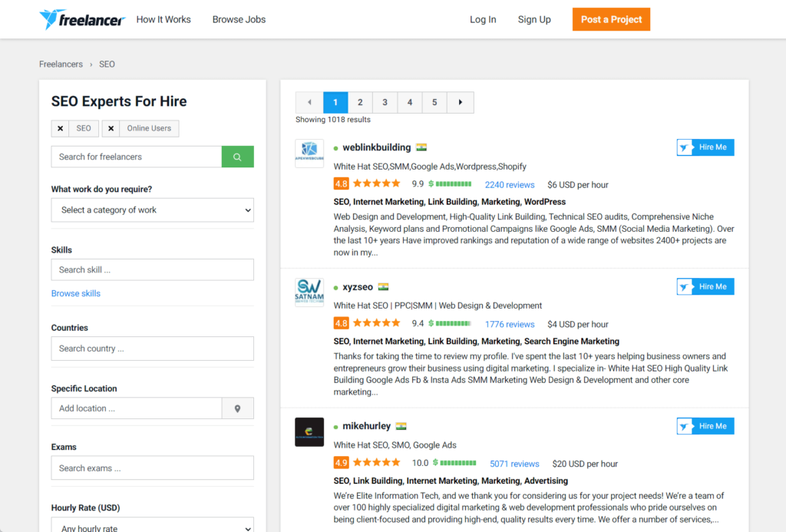
Task: Remove the Online Users filter tag
Action: click(111, 128)
